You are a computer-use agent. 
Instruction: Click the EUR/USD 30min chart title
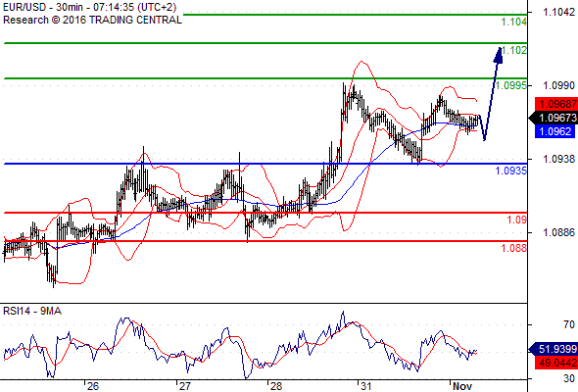(89, 8)
